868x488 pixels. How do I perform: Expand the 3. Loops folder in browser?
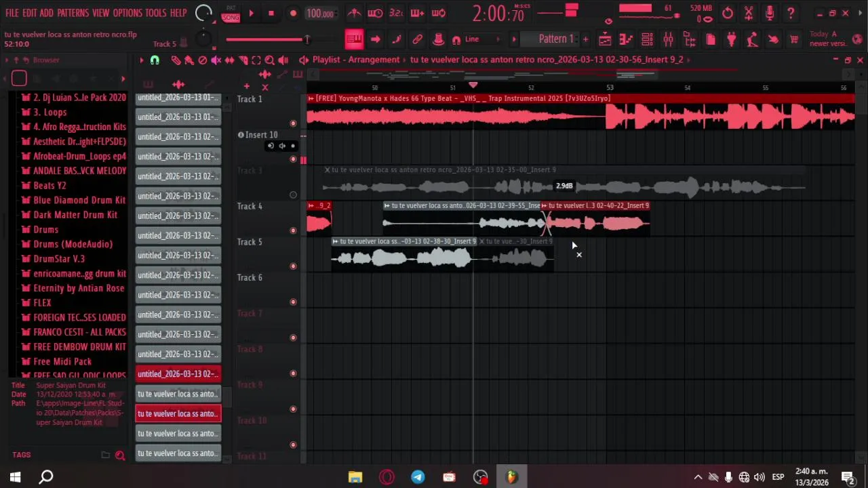coord(50,112)
